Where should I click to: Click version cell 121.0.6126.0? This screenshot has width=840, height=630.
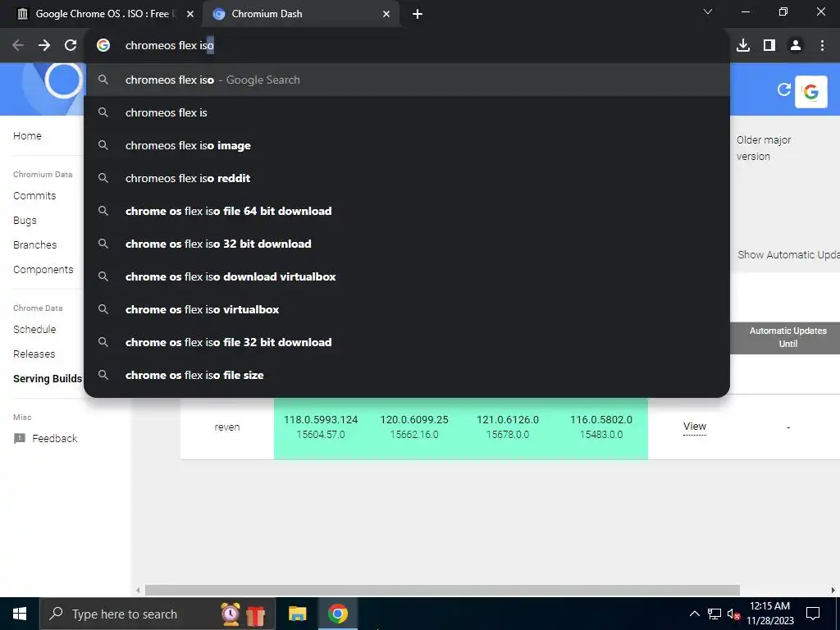508,427
